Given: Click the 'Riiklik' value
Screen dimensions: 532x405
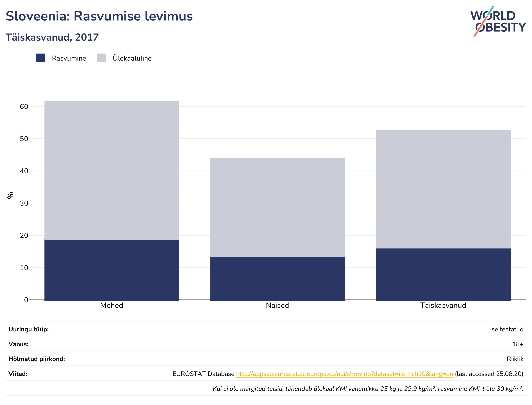Looking at the screenshot, I should point(515,359).
